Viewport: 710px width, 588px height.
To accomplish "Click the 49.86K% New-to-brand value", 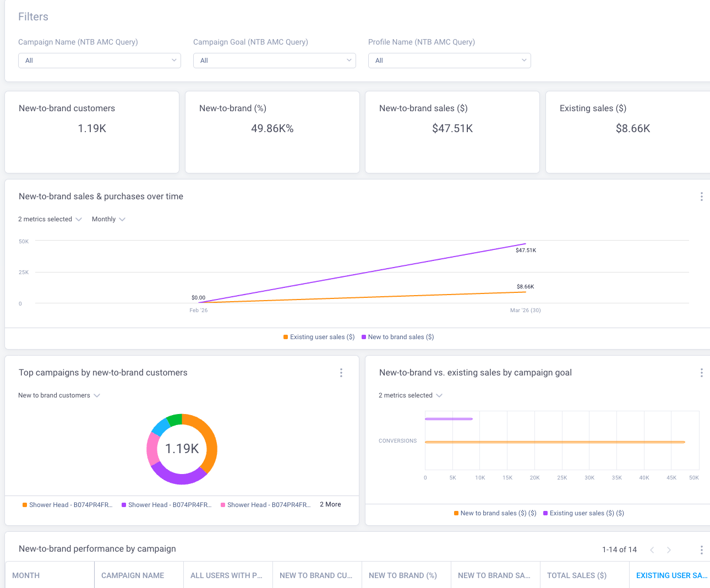I will (x=272, y=128).
